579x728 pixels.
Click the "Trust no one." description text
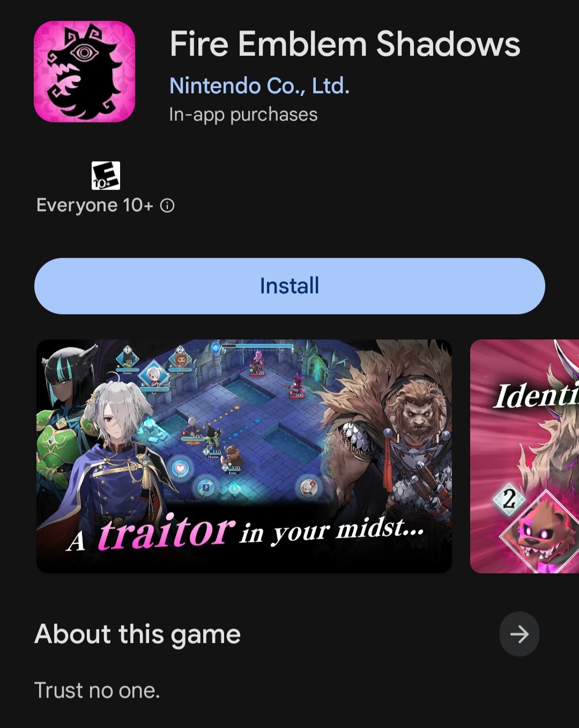point(97,690)
